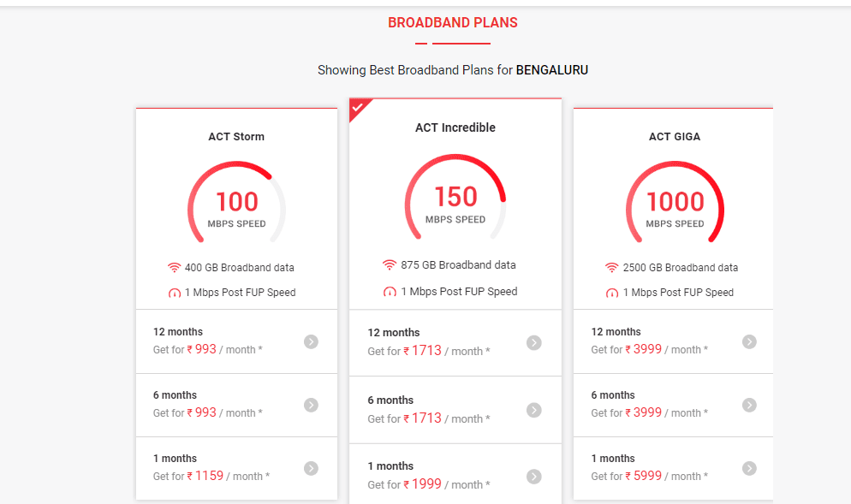
Task: Open BENGALURU city link
Action: [x=551, y=70]
